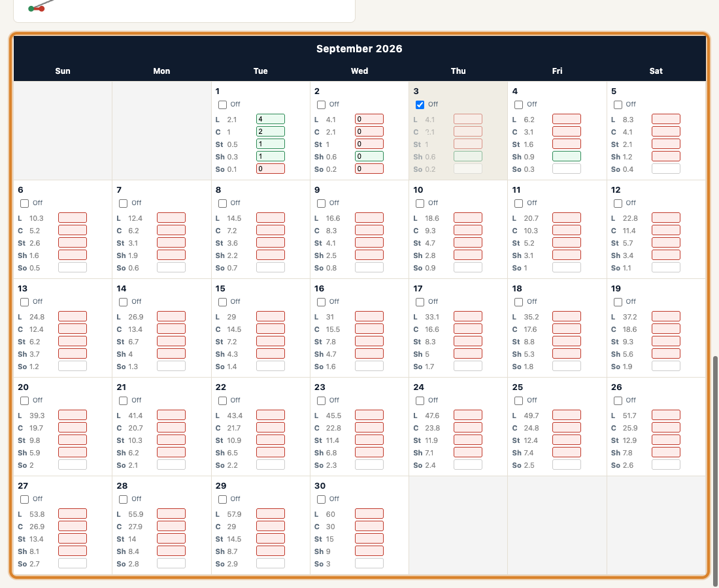Enable Off checkbox on September 4
Image resolution: width=719 pixels, height=588 pixels.
click(518, 105)
